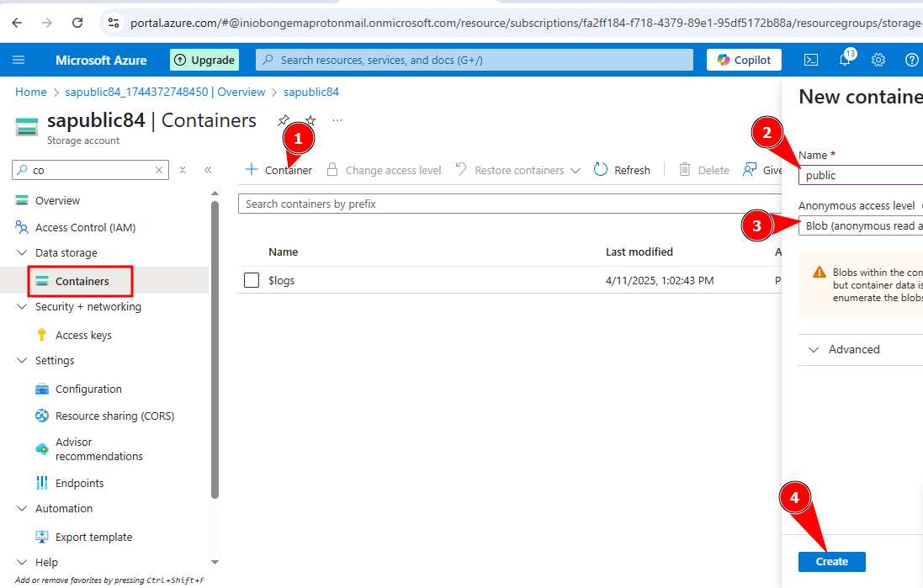Open Anonymous access level dropdown
The width and height of the screenshot is (923, 588).
click(x=861, y=226)
